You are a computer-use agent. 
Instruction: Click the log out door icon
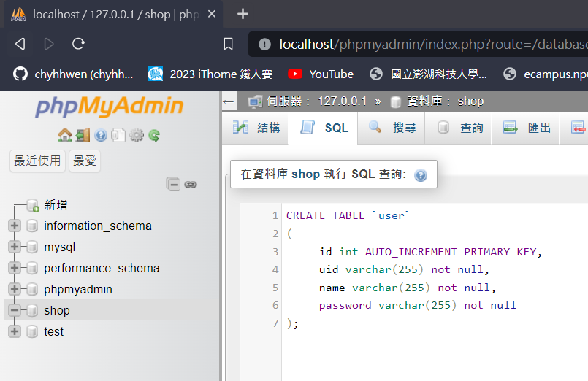pyautogui.click(x=83, y=135)
